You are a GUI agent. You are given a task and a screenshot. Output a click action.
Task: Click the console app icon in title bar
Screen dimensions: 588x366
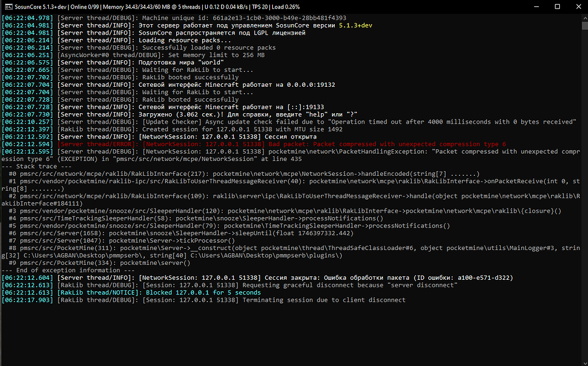point(7,6)
